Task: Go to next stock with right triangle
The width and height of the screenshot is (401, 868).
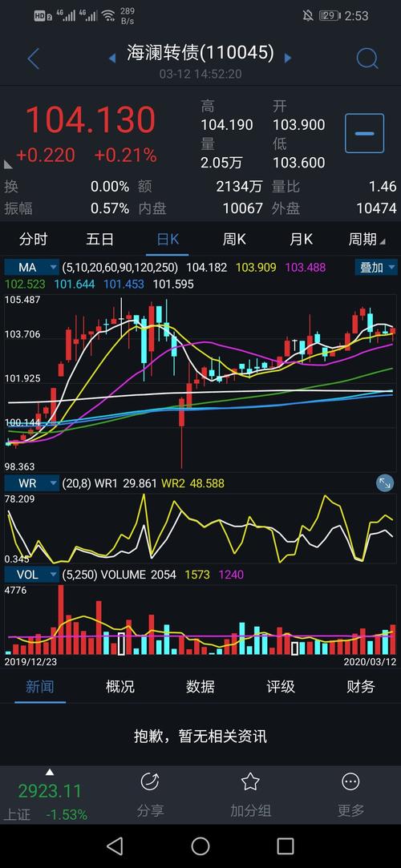Action: (x=287, y=58)
